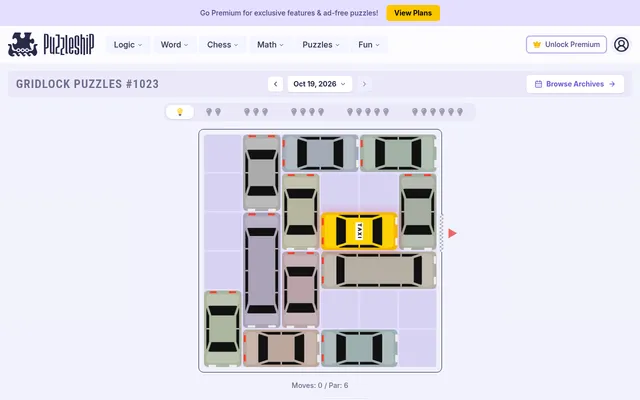Open the Oct 19, 2026 date picker
Screen dimensions: 640x400
click(x=320, y=84)
